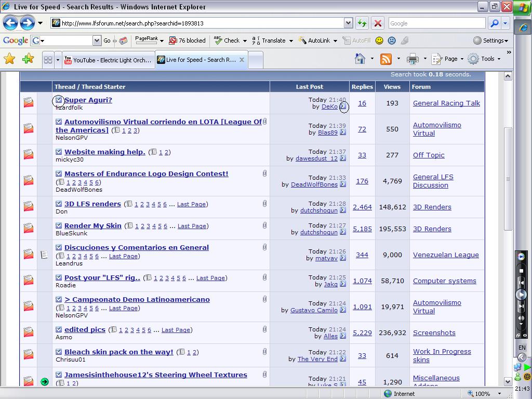Switch to YouTube Electric Light Orchestra tab

[x=109, y=60]
